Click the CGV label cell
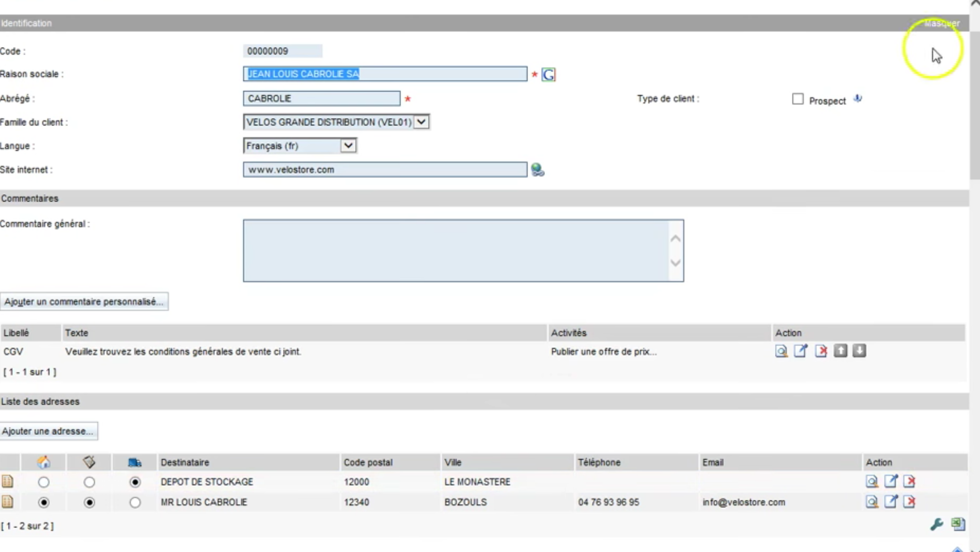 pos(13,352)
